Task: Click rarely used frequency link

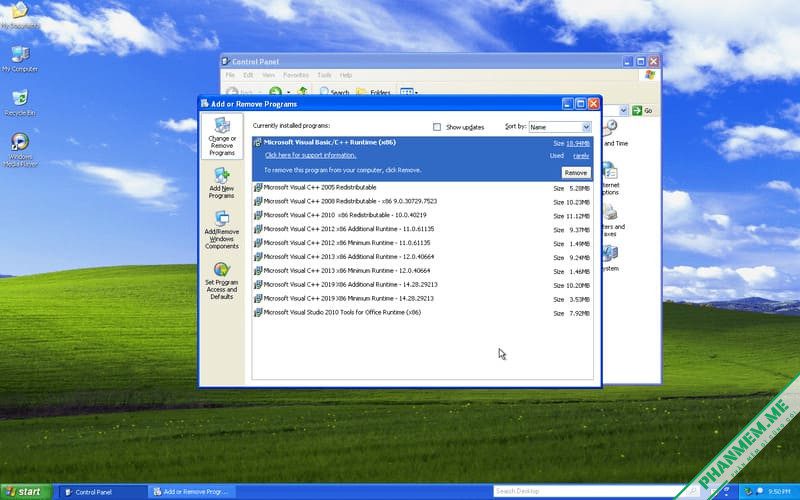Action: pos(581,156)
